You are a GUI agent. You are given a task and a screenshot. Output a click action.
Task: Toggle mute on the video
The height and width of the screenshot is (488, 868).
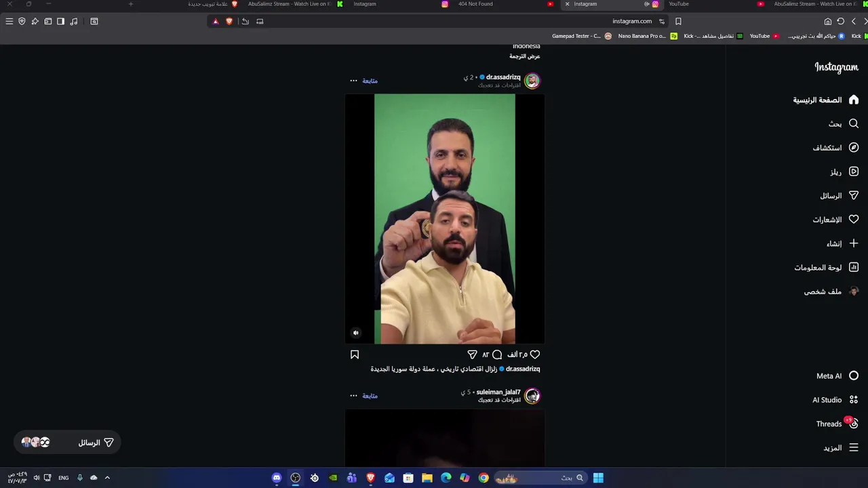tap(355, 333)
